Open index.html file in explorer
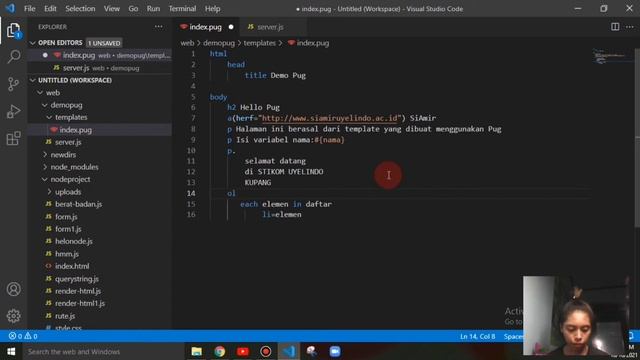This screenshot has width=640, height=360. pos(100,266)
